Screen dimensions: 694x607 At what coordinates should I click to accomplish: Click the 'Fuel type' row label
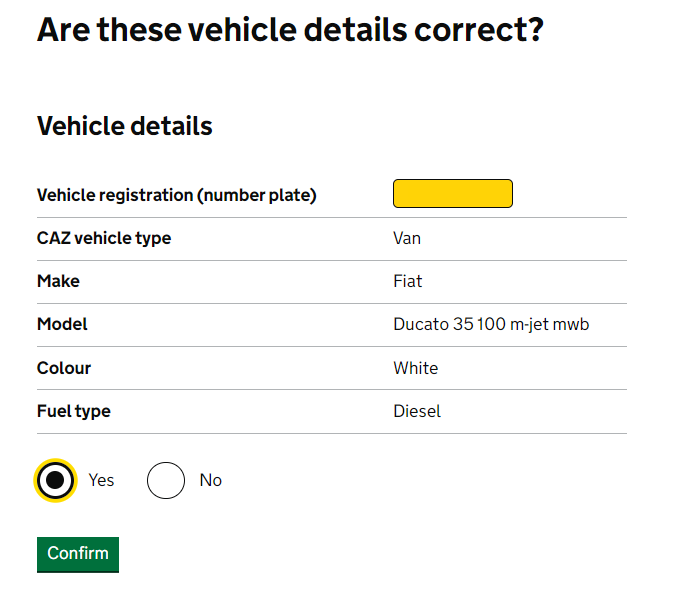tap(74, 411)
